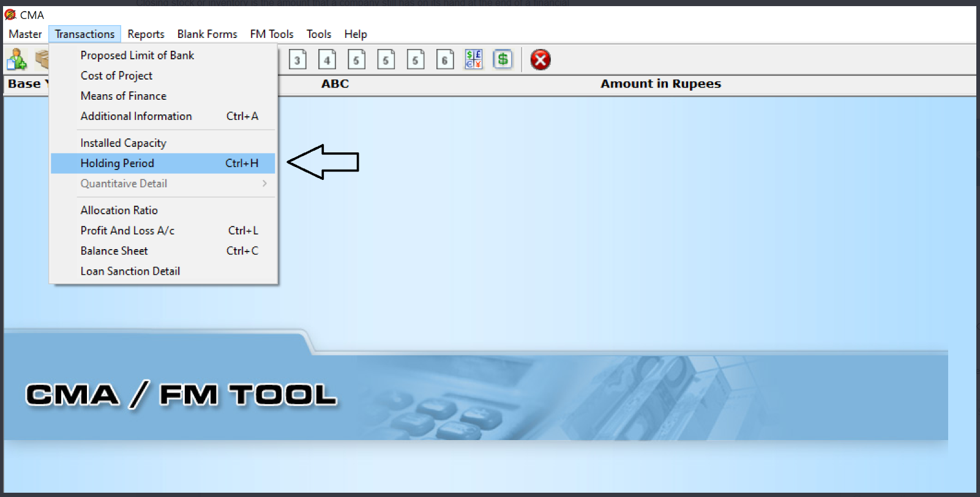Viewport: 980px width, 497px height.
Task: Open the form 6 page icon
Action: (x=444, y=60)
